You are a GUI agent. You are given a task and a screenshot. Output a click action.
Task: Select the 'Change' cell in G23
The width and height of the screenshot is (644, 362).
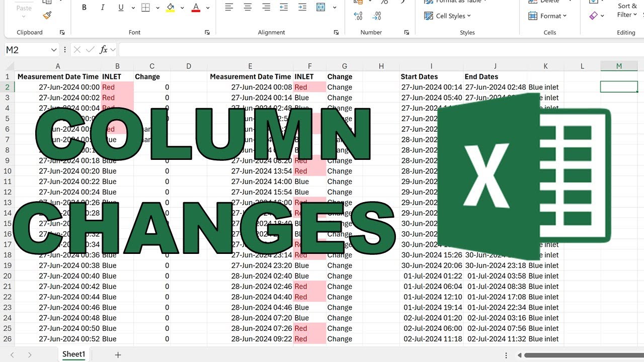click(x=344, y=307)
